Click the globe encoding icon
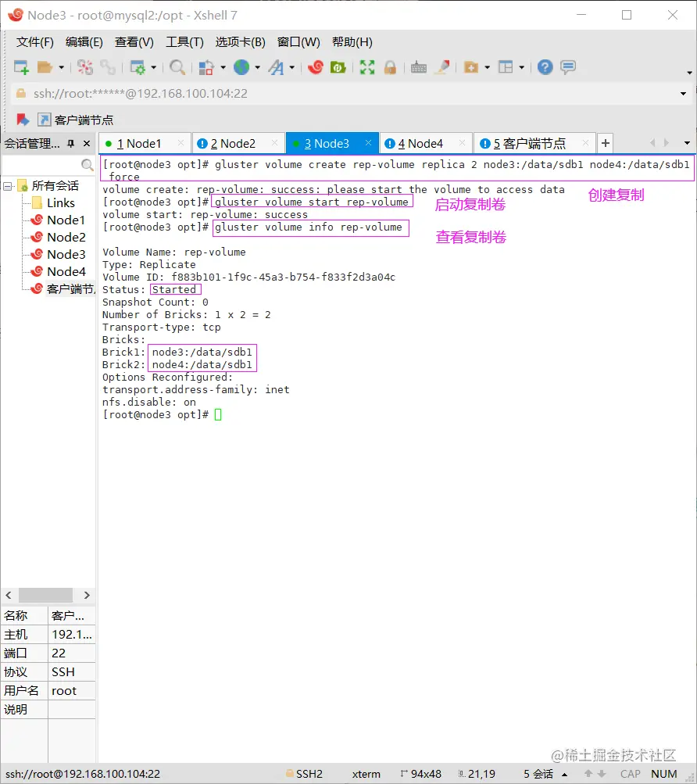The width and height of the screenshot is (697, 784). pos(241,67)
